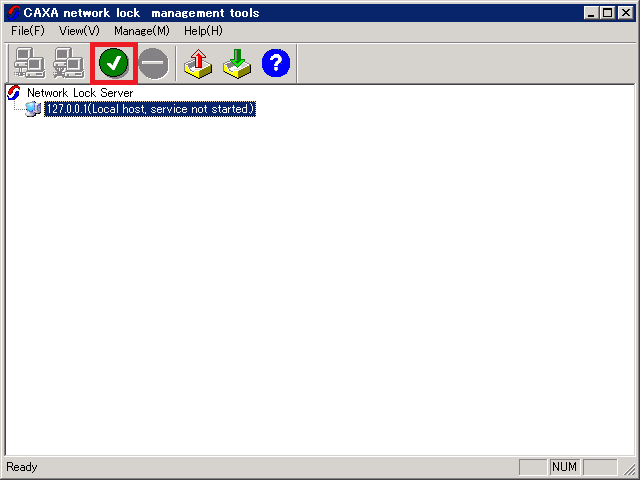This screenshot has width=640, height=480.
Task: Click the red up-arrow toolbar icon
Action: pos(199,64)
